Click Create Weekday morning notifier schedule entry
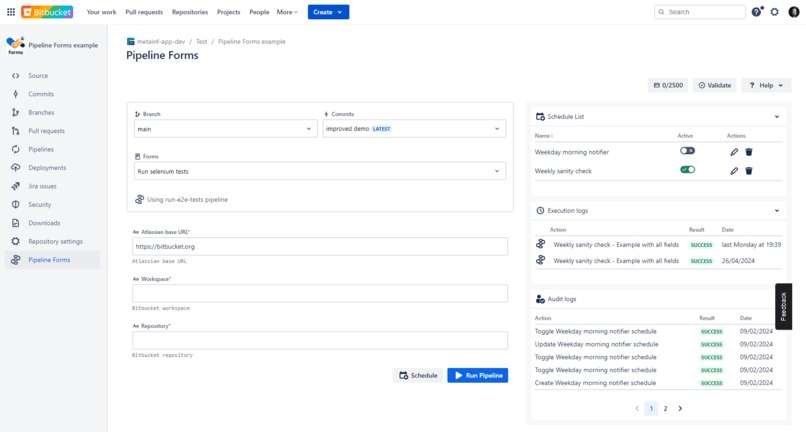Viewport: 806px width, 432px height. point(595,383)
